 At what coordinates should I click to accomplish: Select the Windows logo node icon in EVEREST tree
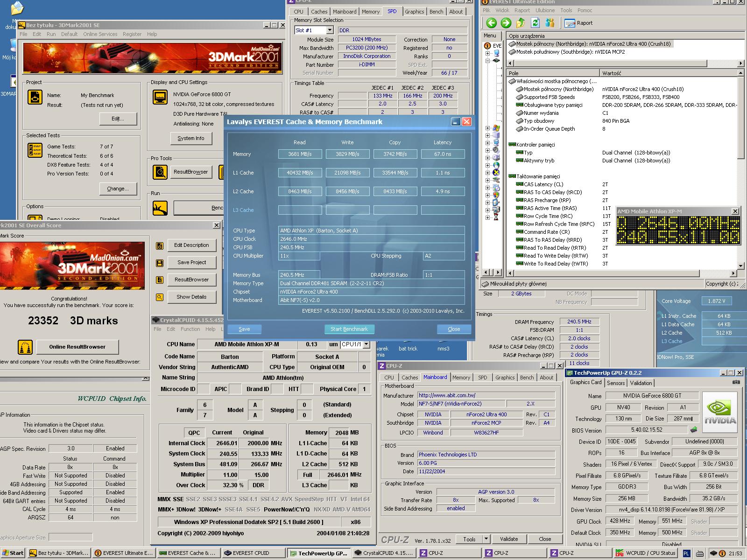[496, 128]
